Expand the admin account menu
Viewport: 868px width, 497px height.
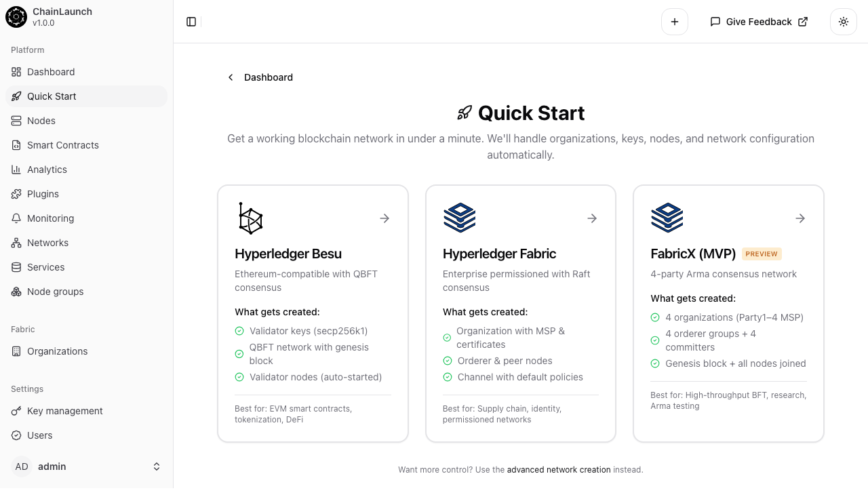coord(87,466)
